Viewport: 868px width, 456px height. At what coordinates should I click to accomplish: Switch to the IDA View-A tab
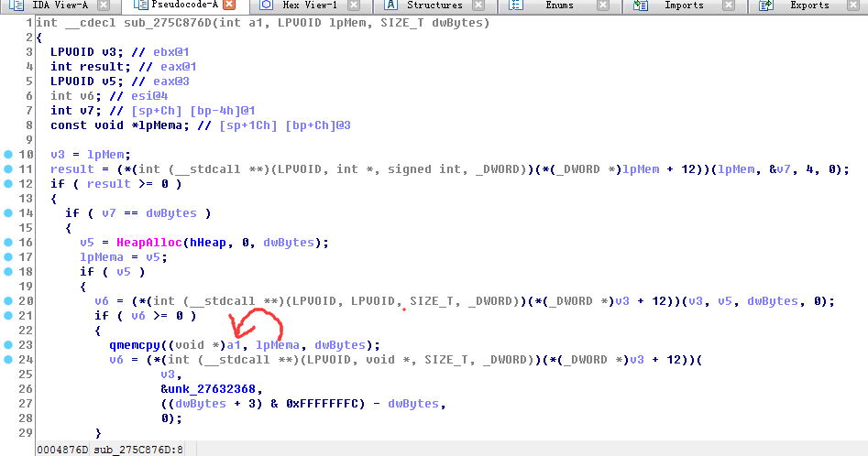pyautogui.click(x=58, y=6)
